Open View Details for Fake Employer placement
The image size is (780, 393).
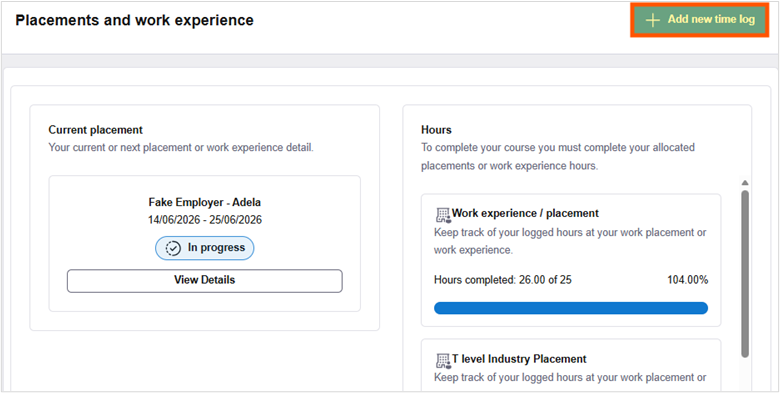204,281
